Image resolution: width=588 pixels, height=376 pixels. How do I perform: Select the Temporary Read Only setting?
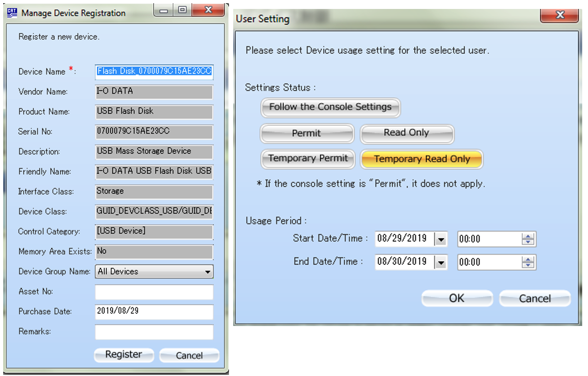[421, 159]
